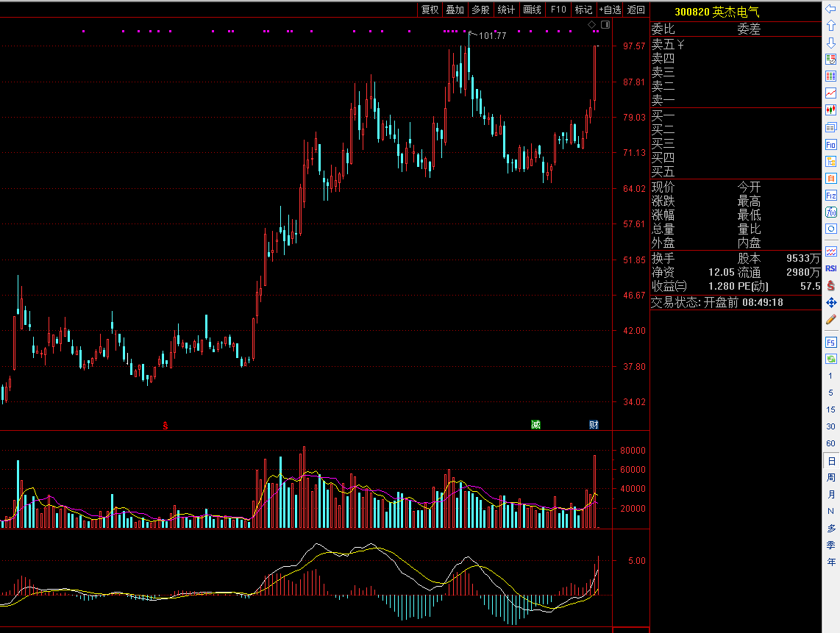Select the daily 日 period
The height and width of the screenshot is (633, 840).
[831, 460]
